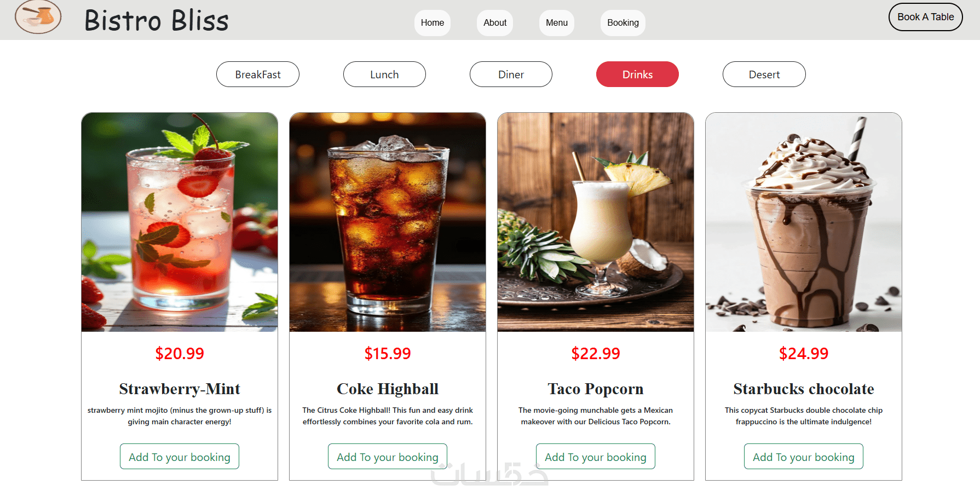980x496 pixels.
Task: Open the Starbucks chocolate frappuccino image
Action: (804, 222)
